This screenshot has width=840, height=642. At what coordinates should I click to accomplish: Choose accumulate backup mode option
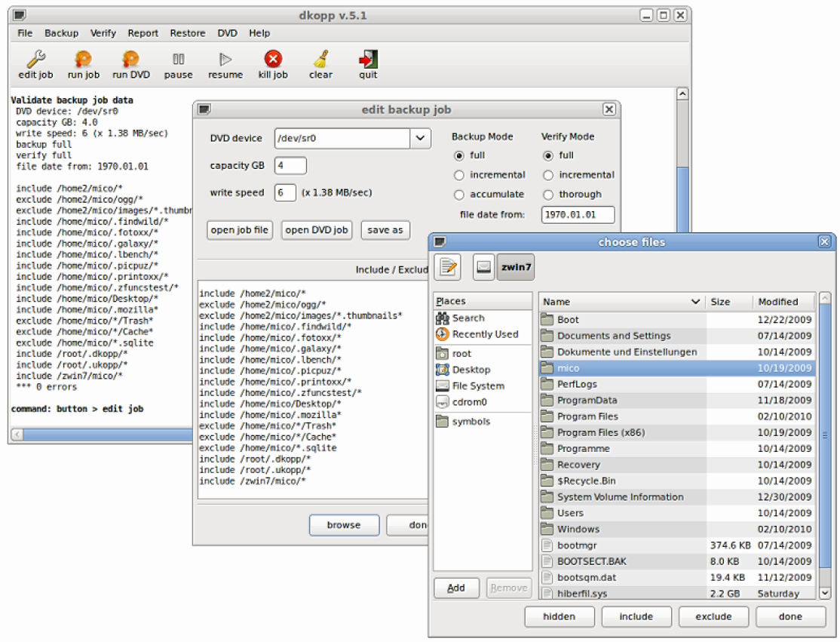(459, 195)
